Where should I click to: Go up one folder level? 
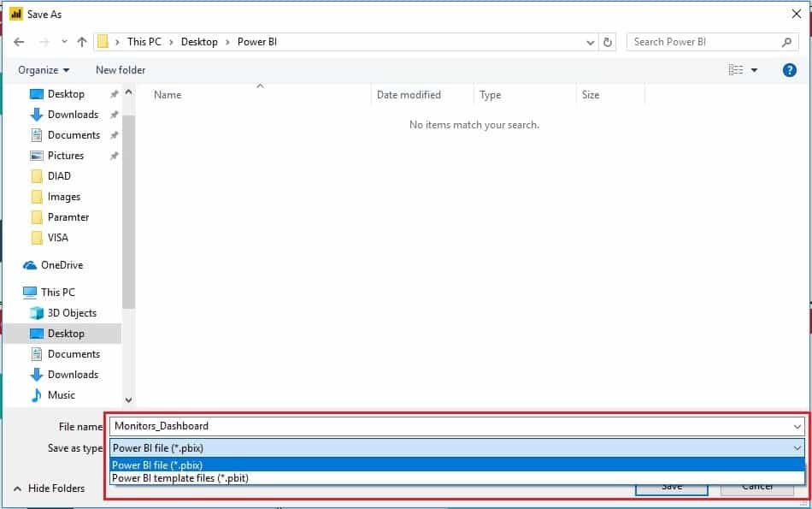coord(82,42)
